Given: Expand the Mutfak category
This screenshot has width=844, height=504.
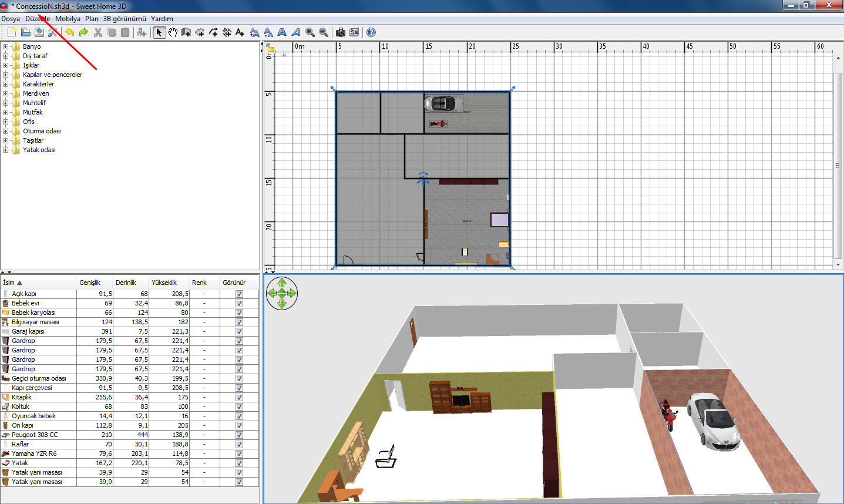Looking at the screenshot, I should click(6, 112).
